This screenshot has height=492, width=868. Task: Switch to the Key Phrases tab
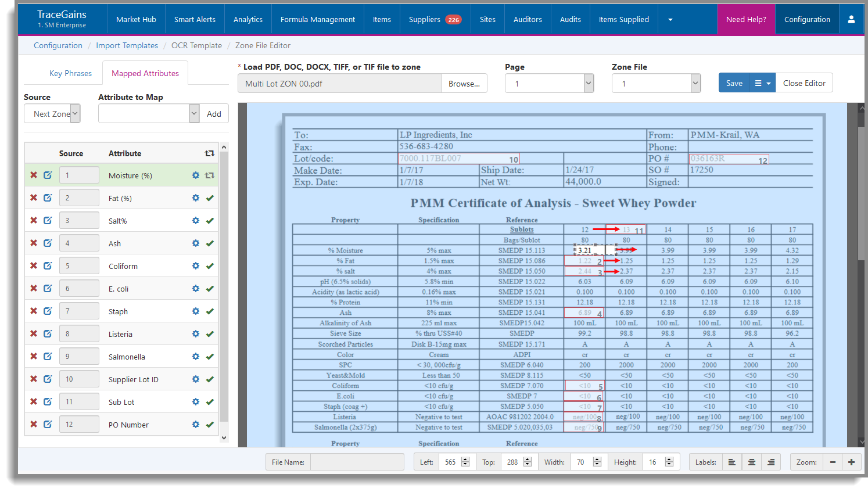click(x=70, y=73)
